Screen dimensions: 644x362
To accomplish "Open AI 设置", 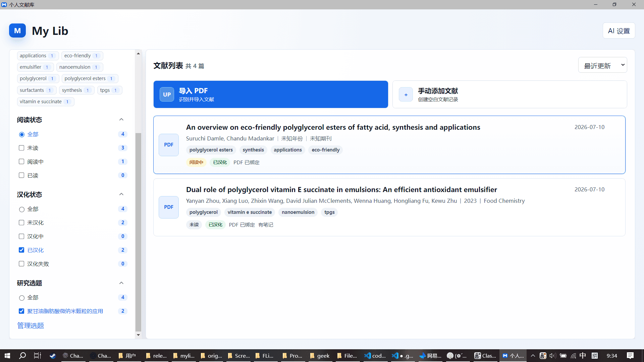I will [619, 31].
